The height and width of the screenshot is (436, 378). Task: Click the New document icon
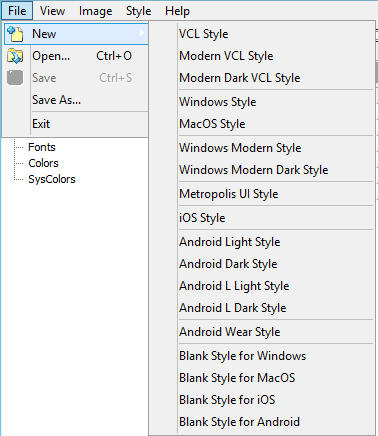[15, 34]
